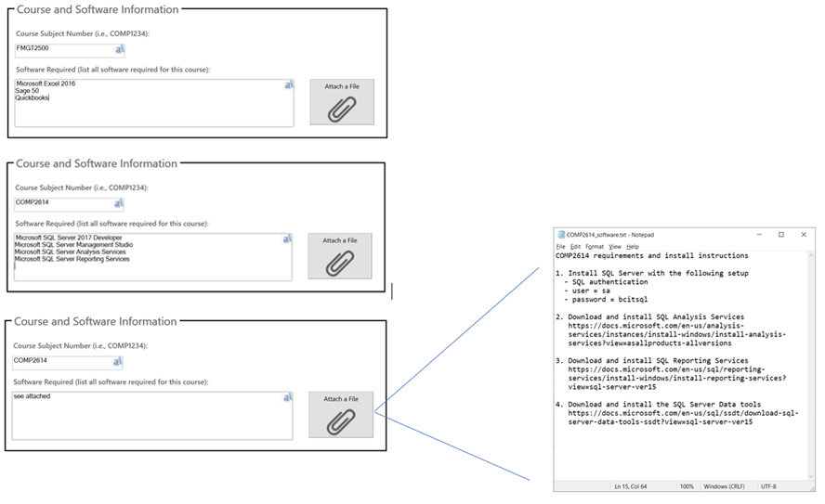Click the icon beside the FMGT2500 subject field
This screenshot has width=825, height=504.
coord(119,49)
